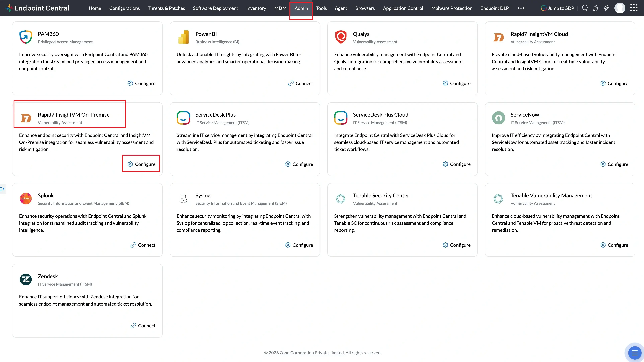Viewport: 644px width, 362px height.
Task: Configure ServiceDesk Plus Cloud
Action: tap(457, 164)
